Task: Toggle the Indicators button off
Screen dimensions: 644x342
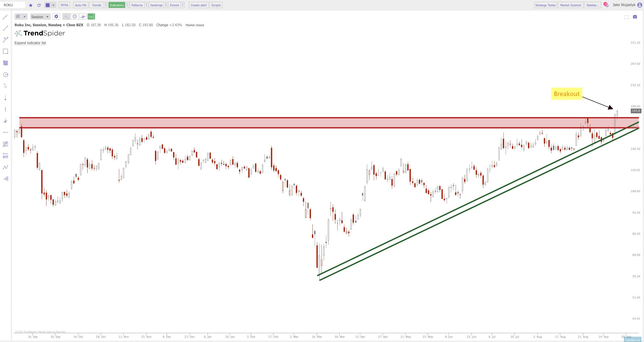Action: 117,5
